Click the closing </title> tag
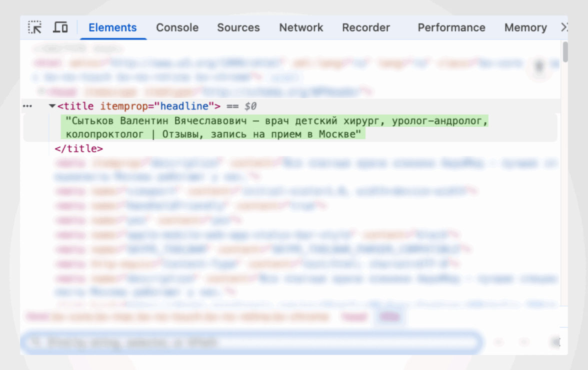The width and height of the screenshot is (588, 370). [78, 149]
